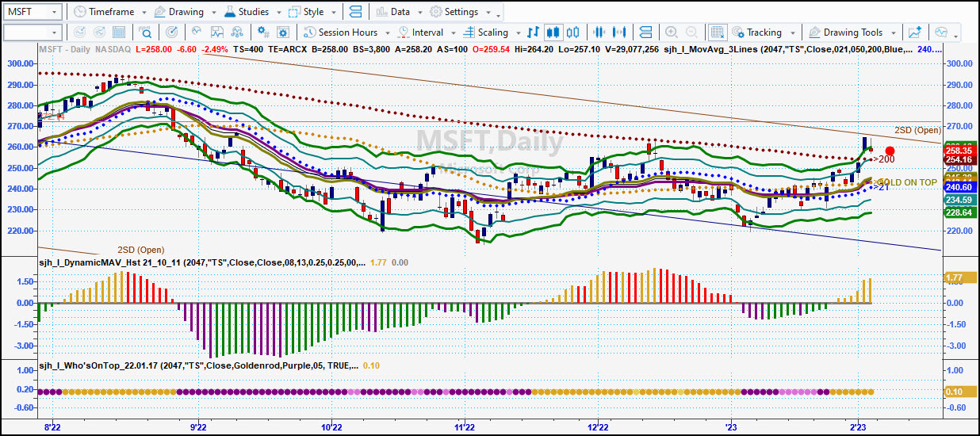980x436 pixels.
Task: Click the greyed chart-refresh icon, first in second toolbar
Action: tap(78, 33)
